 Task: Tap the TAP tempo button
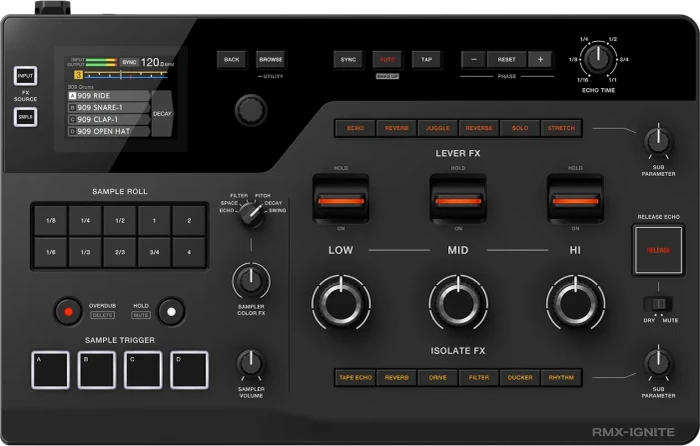coord(426,59)
